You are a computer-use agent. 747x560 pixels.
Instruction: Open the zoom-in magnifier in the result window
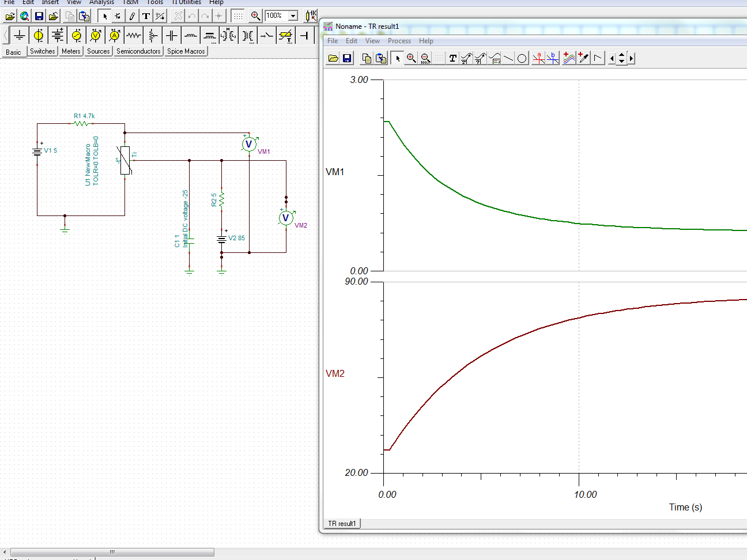tap(410, 58)
